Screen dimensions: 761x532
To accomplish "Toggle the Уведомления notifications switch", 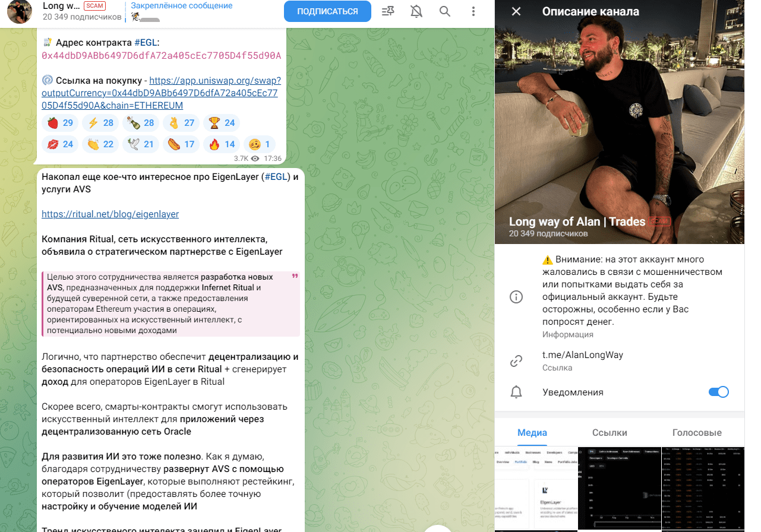I will pos(719,392).
